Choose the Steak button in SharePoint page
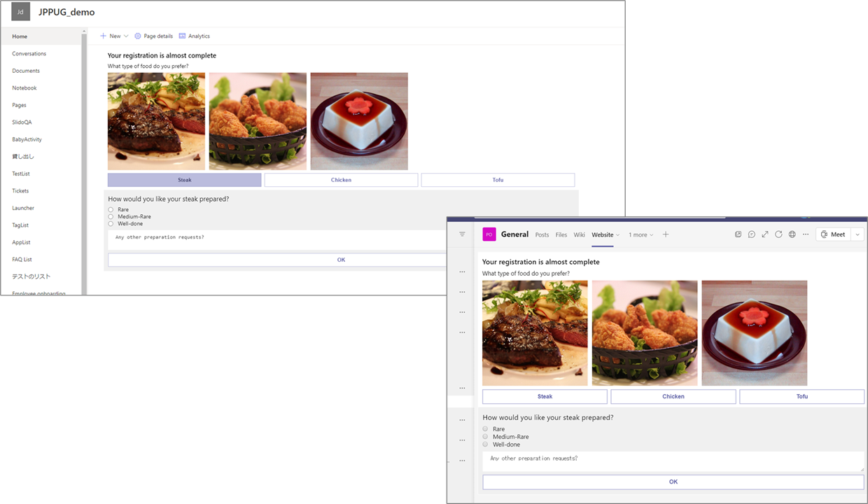The width and height of the screenshot is (868, 504). coord(185,180)
